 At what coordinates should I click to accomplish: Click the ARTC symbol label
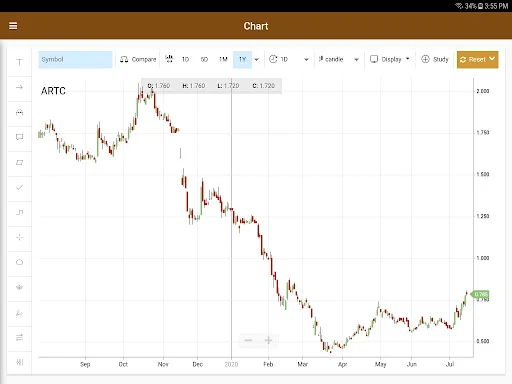[53, 91]
